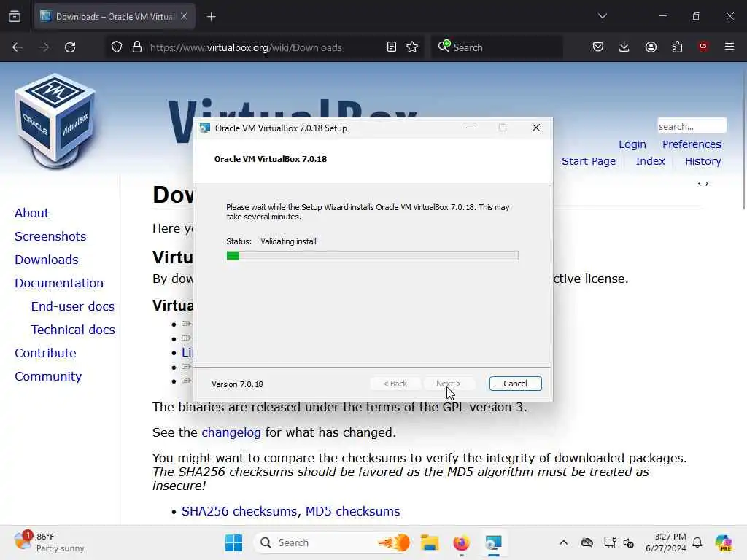Open End-user docs link

(72, 306)
